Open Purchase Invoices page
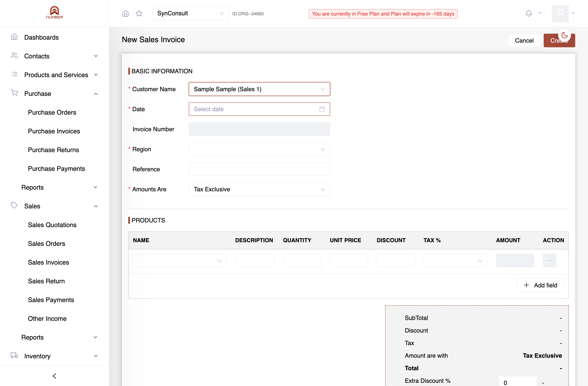Viewport: 588px width, 386px height. click(x=54, y=131)
